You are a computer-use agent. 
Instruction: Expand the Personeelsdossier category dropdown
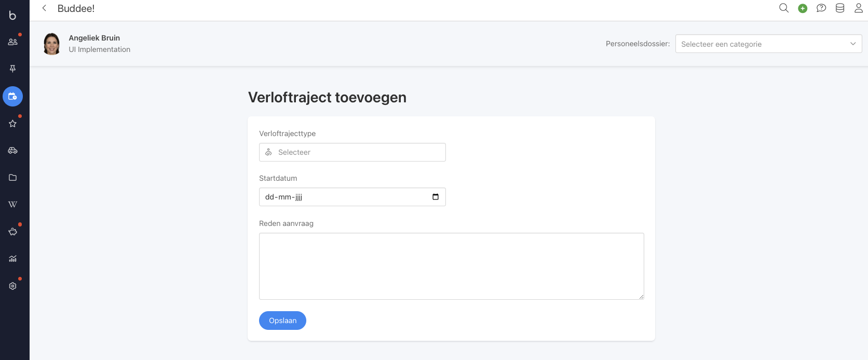(768, 44)
